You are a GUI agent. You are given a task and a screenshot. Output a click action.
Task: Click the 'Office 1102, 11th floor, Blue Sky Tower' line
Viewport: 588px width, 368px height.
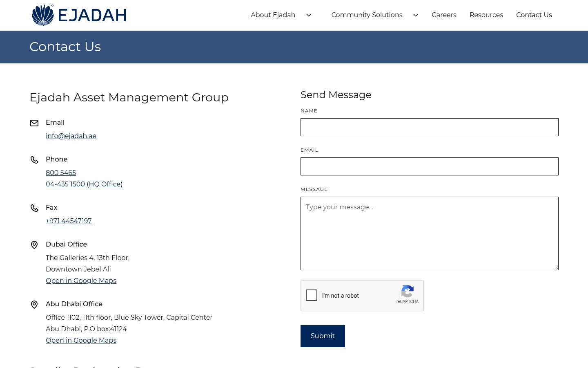pyautogui.click(x=129, y=317)
